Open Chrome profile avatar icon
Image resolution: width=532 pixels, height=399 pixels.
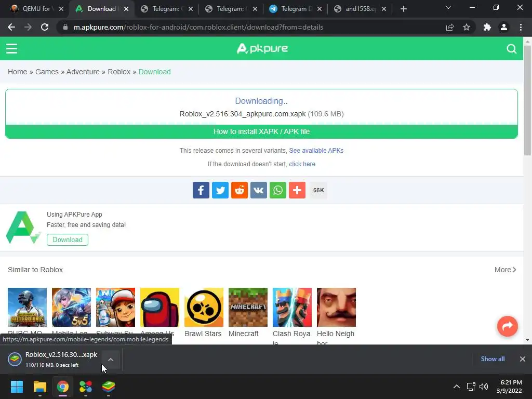coord(504,27)
